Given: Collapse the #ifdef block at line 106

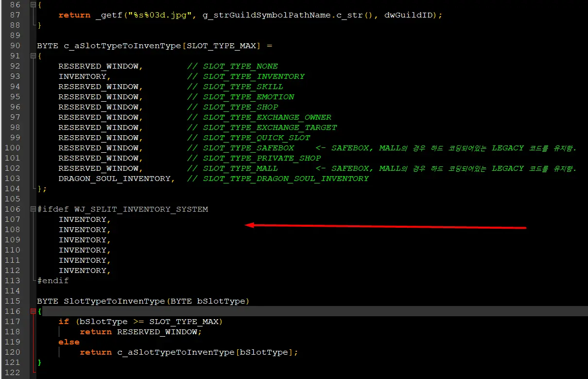Looking at the screenshot, I should [33, 209].
